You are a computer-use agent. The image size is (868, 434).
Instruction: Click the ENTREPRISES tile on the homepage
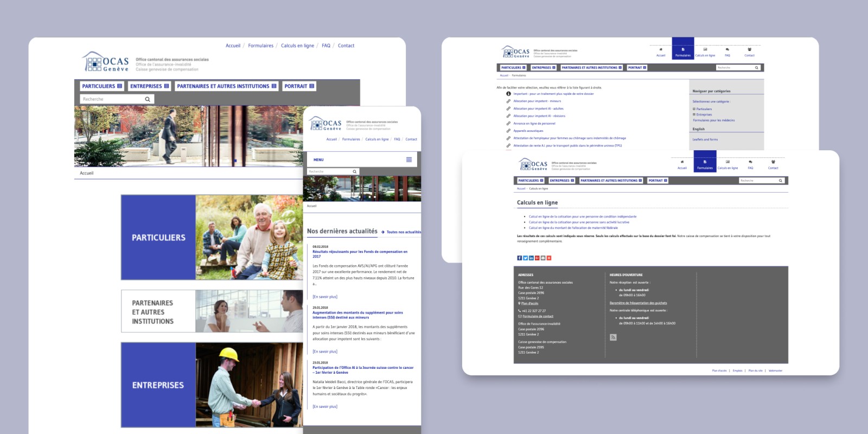pyautogui.click(x=212, y=385)
